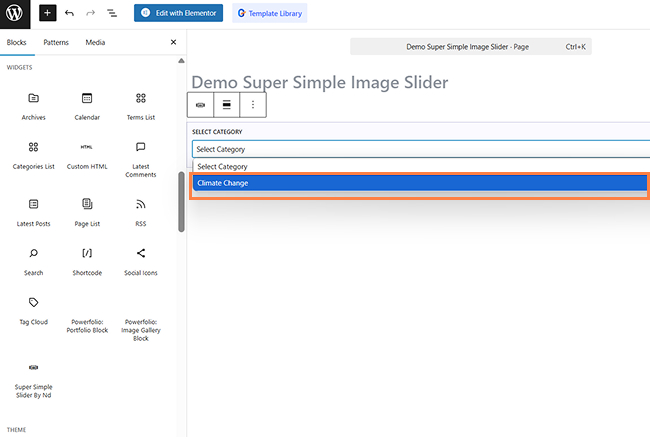Click the WordPress logo icon
Screen dimensions: 650x440
pos(17,14)
